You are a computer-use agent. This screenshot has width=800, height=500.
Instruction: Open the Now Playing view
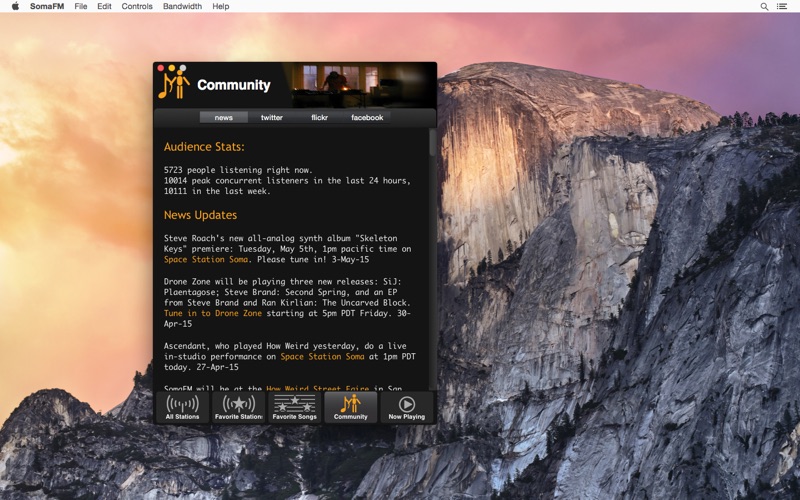click(x=407, y=407)
